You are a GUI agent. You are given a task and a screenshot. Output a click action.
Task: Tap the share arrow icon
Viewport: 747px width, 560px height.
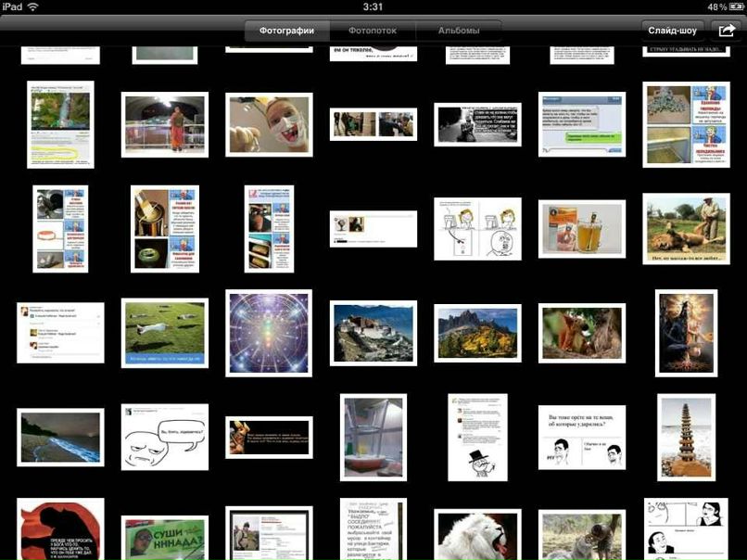click(727, 31)
